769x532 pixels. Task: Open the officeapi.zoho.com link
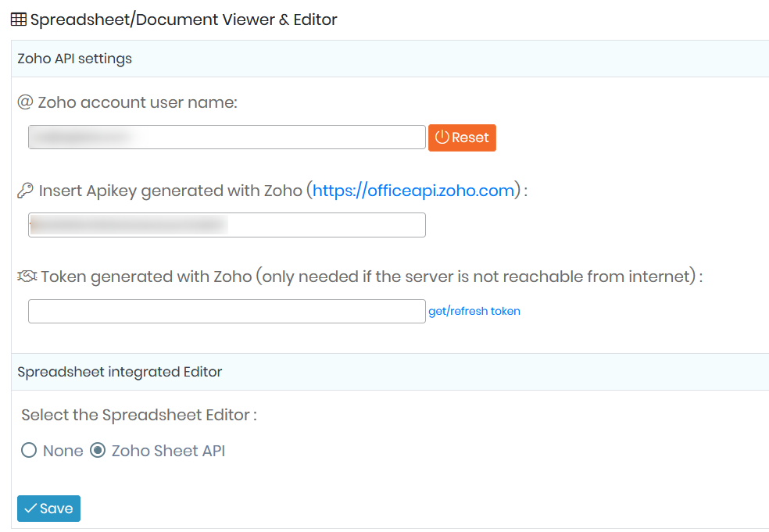click(x=413, y=191)
